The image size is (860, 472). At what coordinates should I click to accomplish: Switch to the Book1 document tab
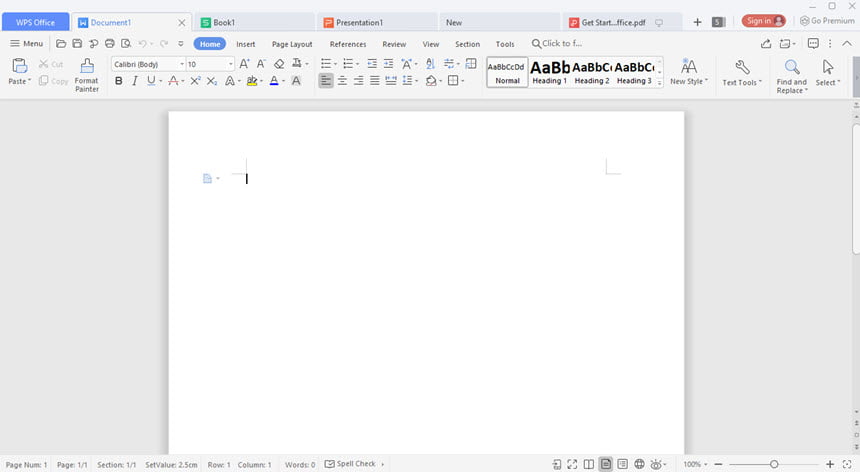pyautogui.click(x=254, y=22)
